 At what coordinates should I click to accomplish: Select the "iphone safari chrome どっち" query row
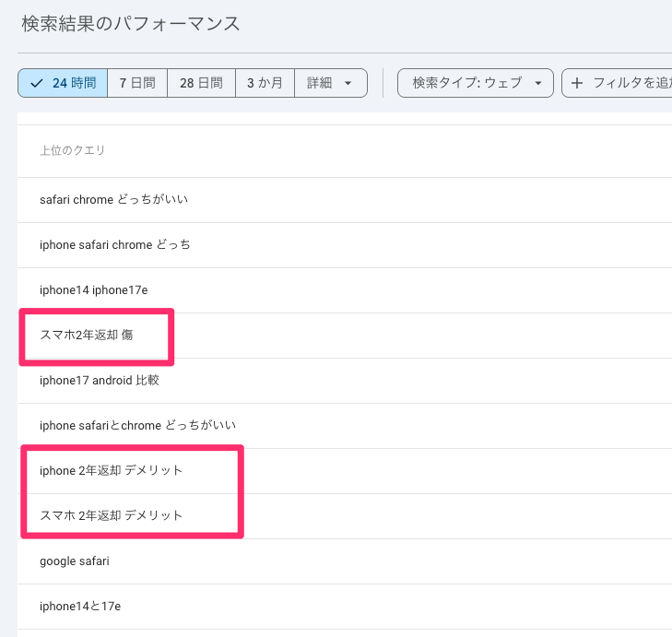point(115,244)
